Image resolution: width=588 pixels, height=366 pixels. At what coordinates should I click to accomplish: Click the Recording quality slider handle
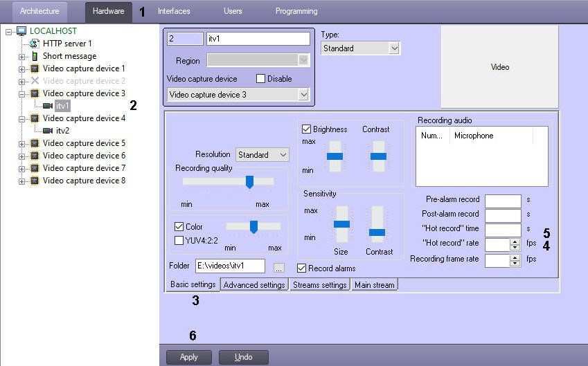tap(249, 182)
